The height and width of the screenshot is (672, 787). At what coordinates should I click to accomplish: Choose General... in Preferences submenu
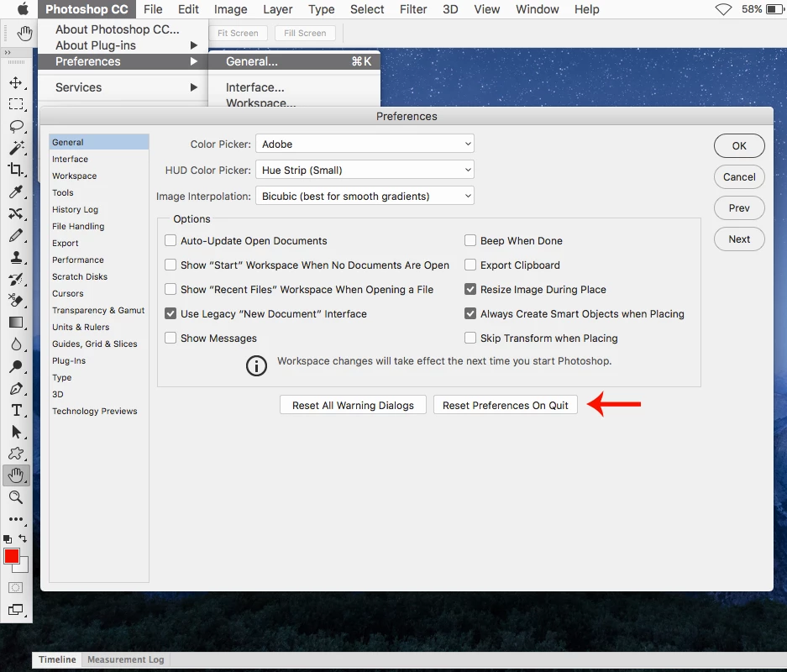294,61
